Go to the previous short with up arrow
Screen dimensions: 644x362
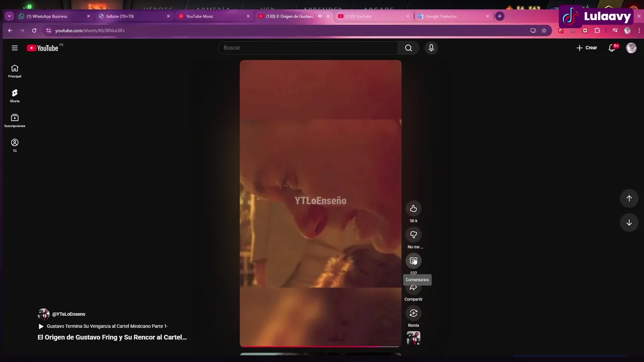point(629,198)
